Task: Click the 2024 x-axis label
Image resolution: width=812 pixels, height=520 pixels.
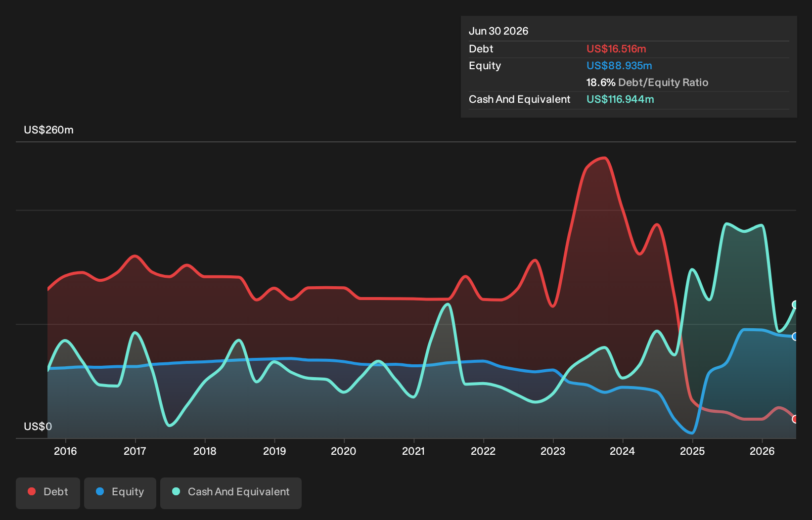Action: (x=623, y=451)
